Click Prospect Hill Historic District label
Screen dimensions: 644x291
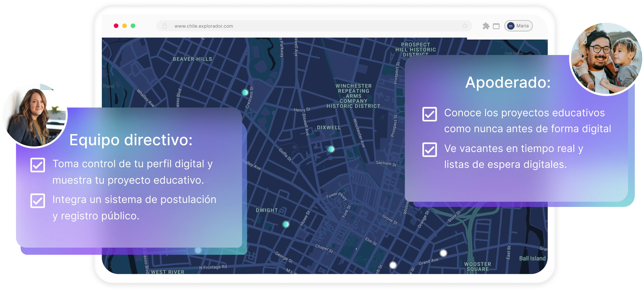(x=415, y=49)
